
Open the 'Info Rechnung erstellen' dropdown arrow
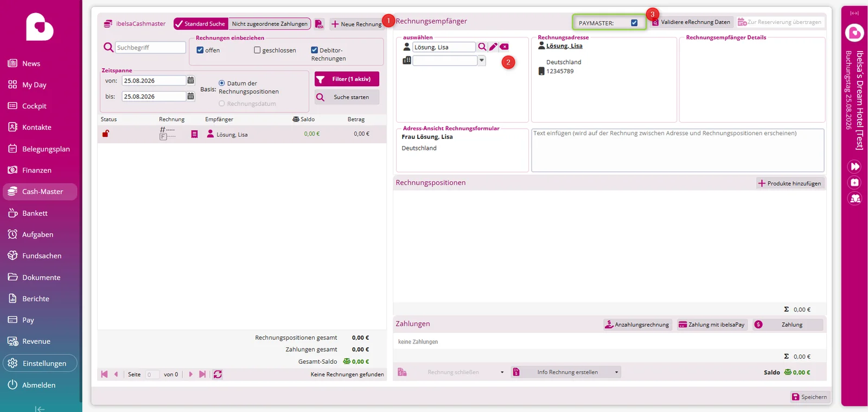pyautogui.click(x=616, y=372)
